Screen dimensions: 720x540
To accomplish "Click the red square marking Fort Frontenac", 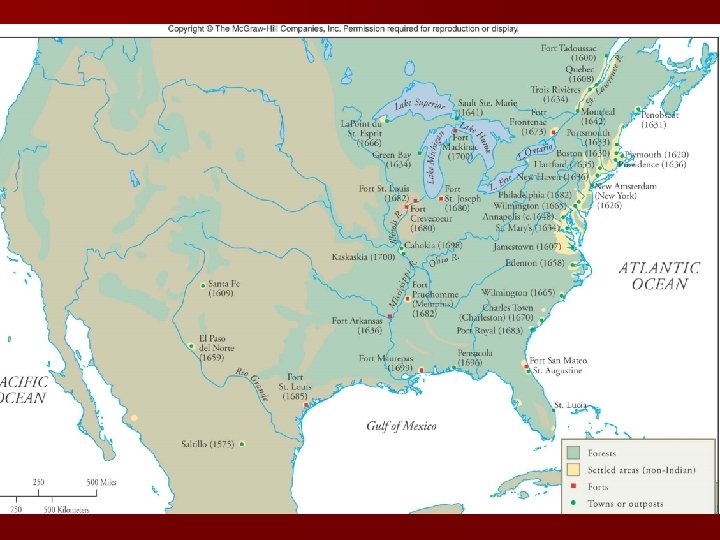I will click(554, 132).
